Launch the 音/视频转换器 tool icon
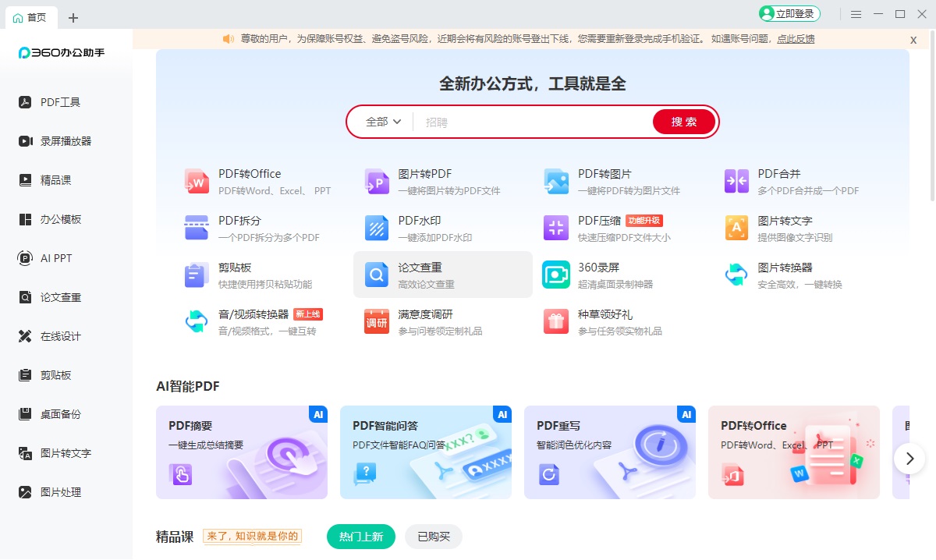Screen dimensions: 936x560 click(x=197, y=321)
